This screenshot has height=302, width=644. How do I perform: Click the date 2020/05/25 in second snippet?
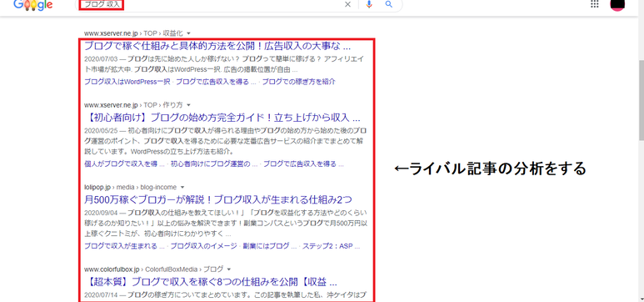pos(100,131)
